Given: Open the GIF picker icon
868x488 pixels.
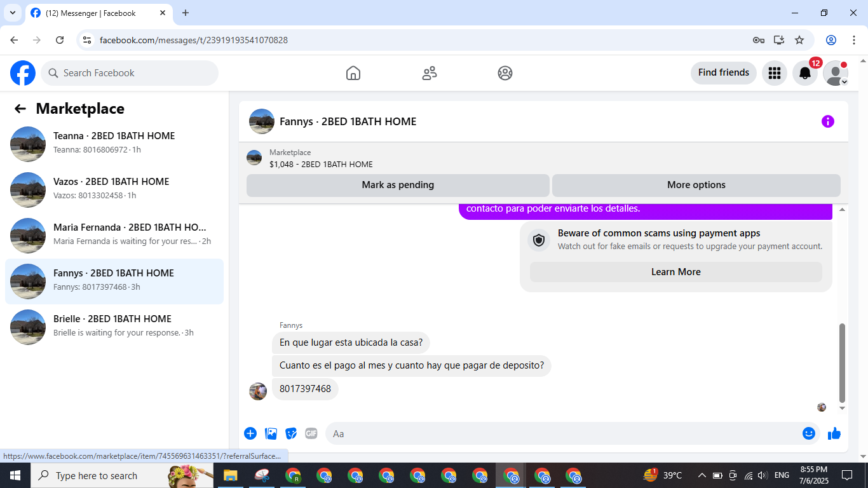Looking at the screenshot, I should tap(311, 433).
